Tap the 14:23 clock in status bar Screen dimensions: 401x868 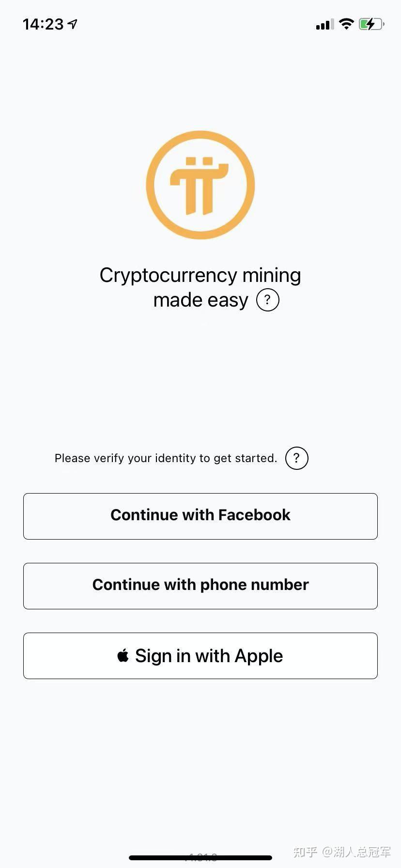pos(43,24)
